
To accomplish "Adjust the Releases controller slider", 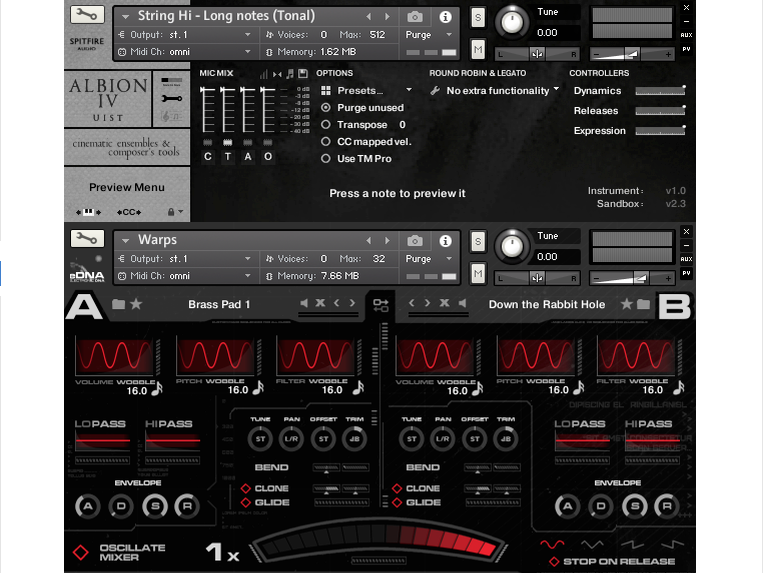I will coord(660,110).
